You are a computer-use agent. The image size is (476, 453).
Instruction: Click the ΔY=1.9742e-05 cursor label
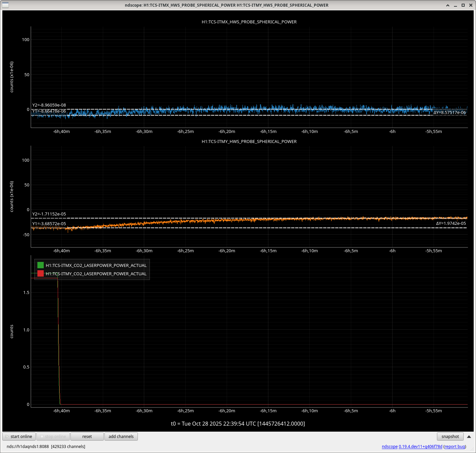click(x=451, y=223)
